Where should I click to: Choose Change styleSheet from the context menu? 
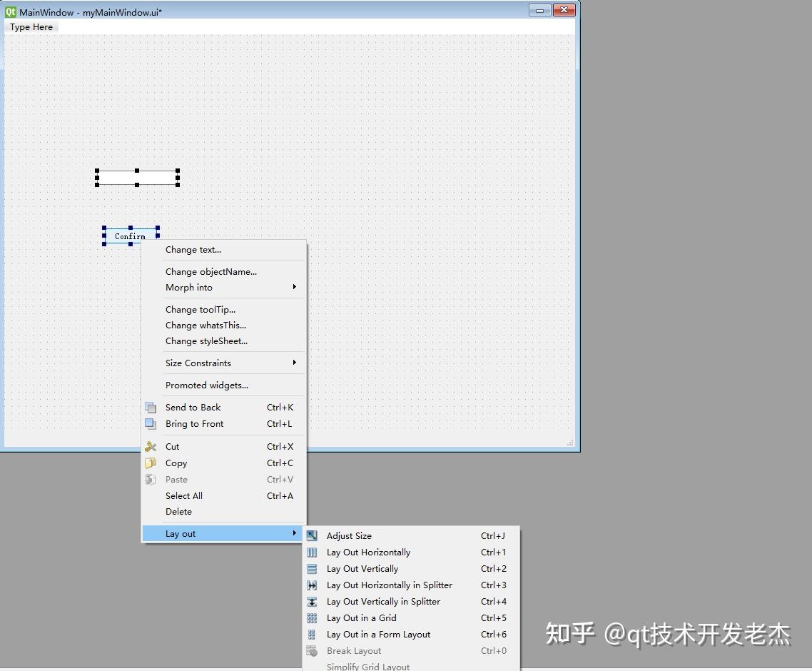coord(205,340)
